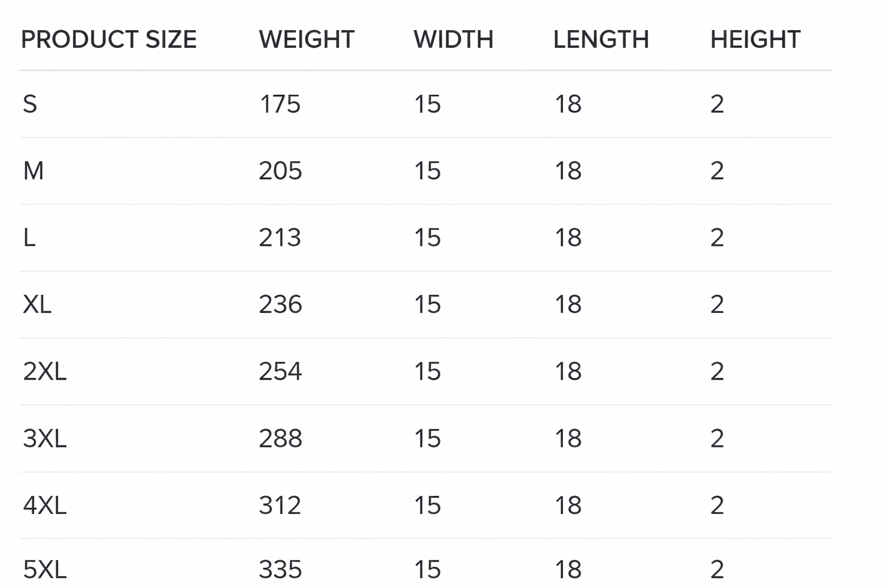Image resolution: width=882 pixels, height=588 pixels.
Task: Select the WEIGHT column header
Action: pyautogui.click(x=307, y=40)
